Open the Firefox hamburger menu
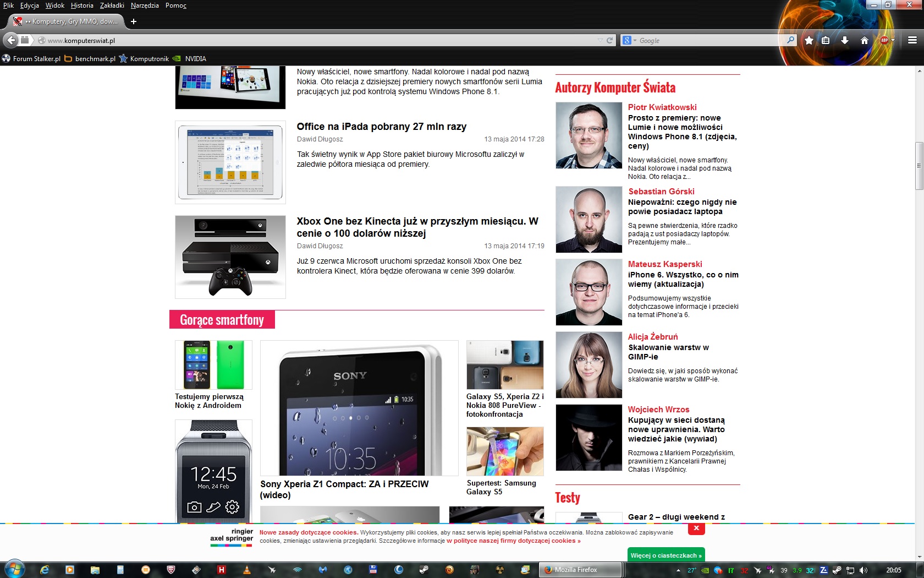The height and width of the screenshot is (578, 924). (x=912, y=40)
